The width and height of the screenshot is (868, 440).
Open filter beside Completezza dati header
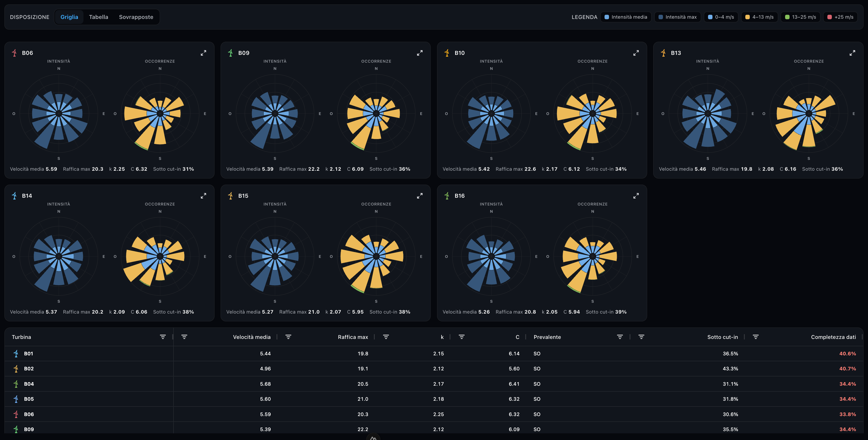coord(756,337)
